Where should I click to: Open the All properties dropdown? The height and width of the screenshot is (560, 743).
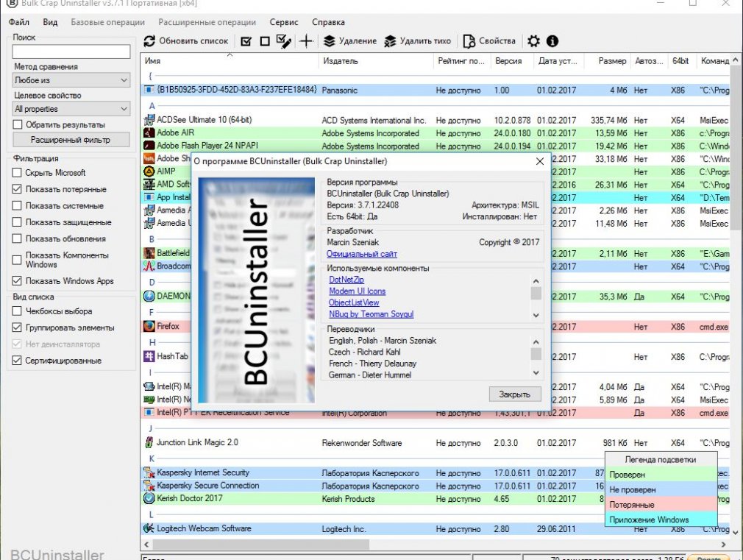(x=71, y=109)
